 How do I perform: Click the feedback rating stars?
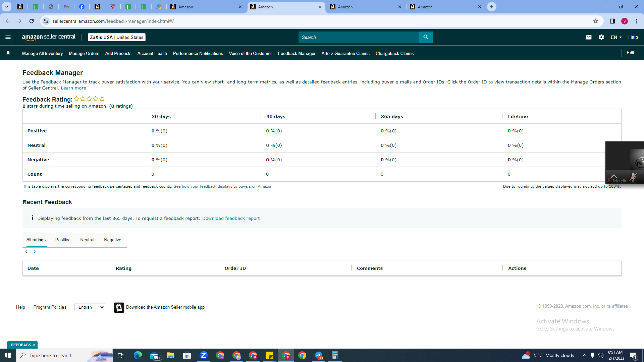pyautogui.click(x=89, y=99)
